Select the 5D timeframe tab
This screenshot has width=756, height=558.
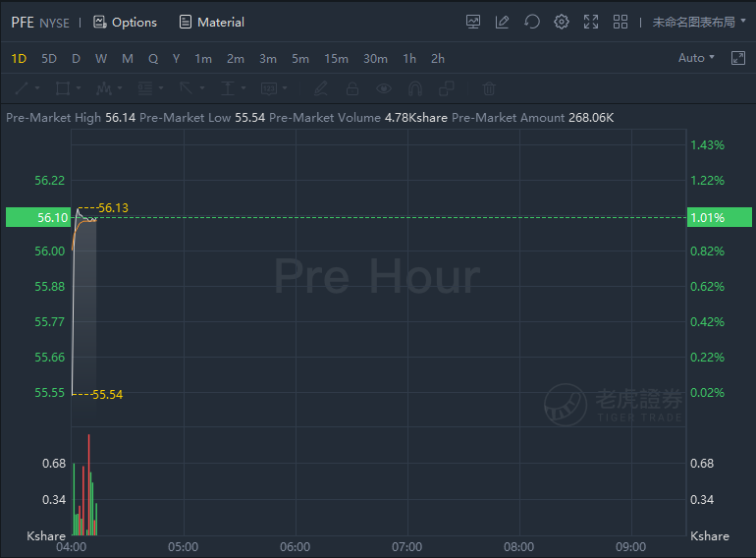[49, 59]
